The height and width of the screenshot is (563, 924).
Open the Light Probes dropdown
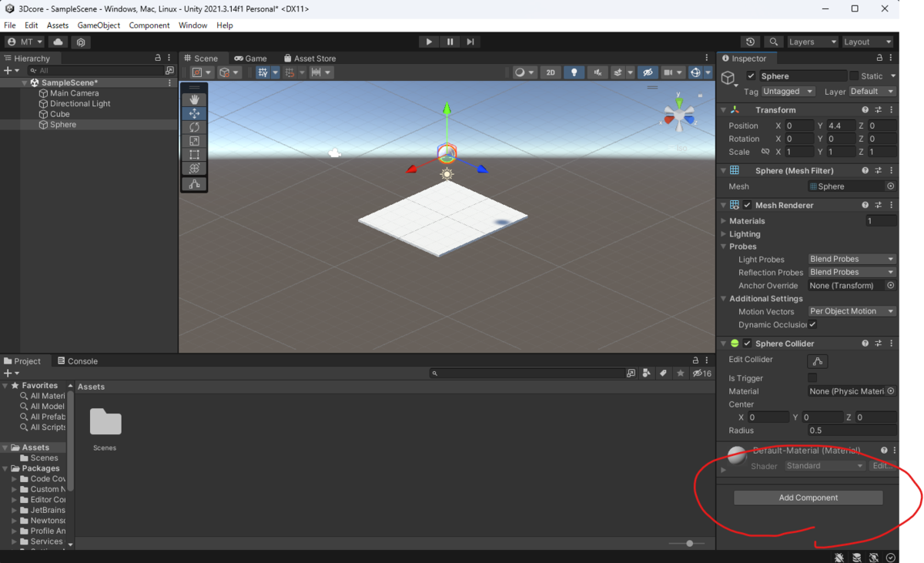852,259
